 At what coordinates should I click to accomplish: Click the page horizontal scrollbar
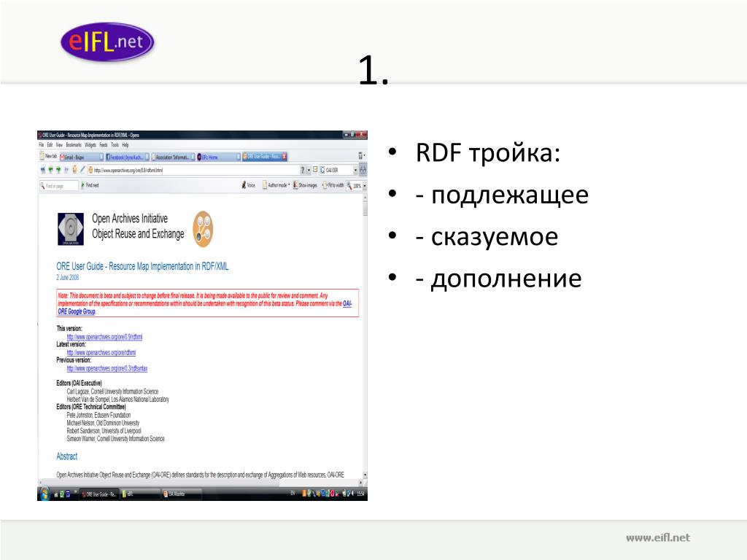(200, 483)
